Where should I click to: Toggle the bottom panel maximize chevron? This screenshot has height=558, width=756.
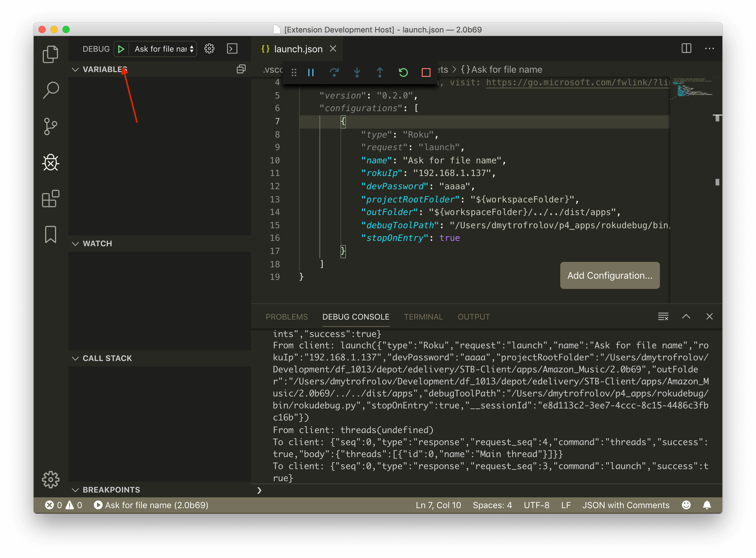686,317
